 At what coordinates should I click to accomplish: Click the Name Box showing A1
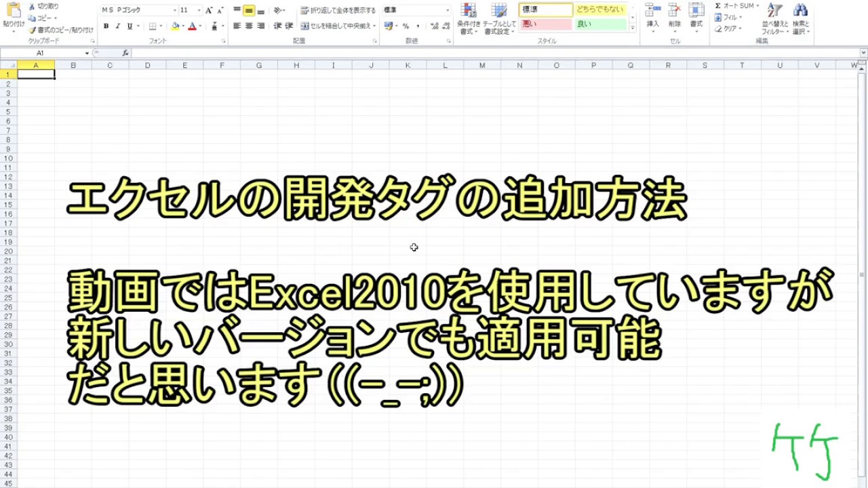[40, 53]
